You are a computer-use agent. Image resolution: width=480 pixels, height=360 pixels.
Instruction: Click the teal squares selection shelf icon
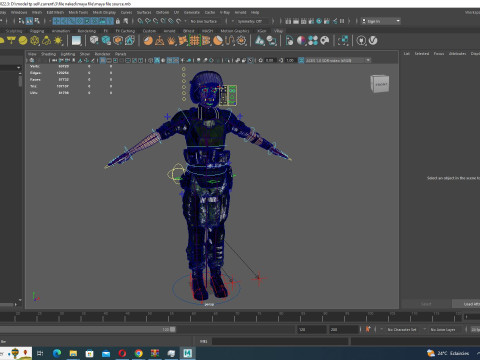point(343,41)
